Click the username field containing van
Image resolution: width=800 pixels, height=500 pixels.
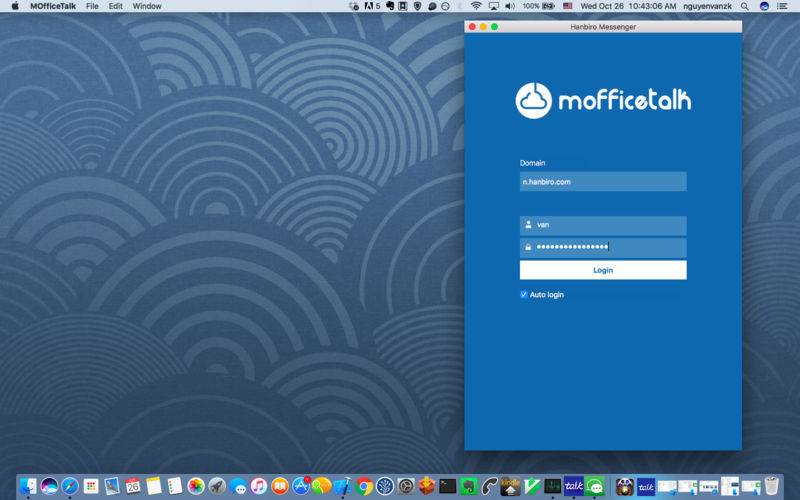603,225
